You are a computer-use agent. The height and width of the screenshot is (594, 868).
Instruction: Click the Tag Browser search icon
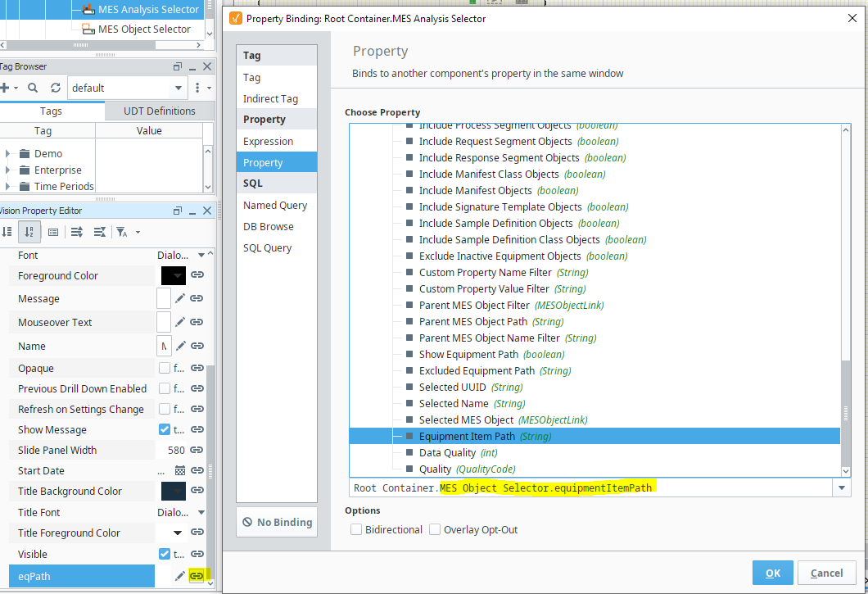click(33, 88)
